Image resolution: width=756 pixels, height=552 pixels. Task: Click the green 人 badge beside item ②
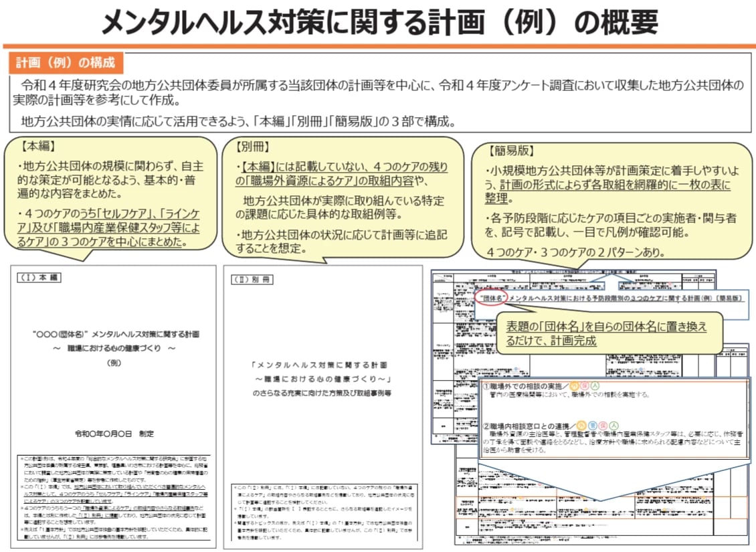coord(613,425)
